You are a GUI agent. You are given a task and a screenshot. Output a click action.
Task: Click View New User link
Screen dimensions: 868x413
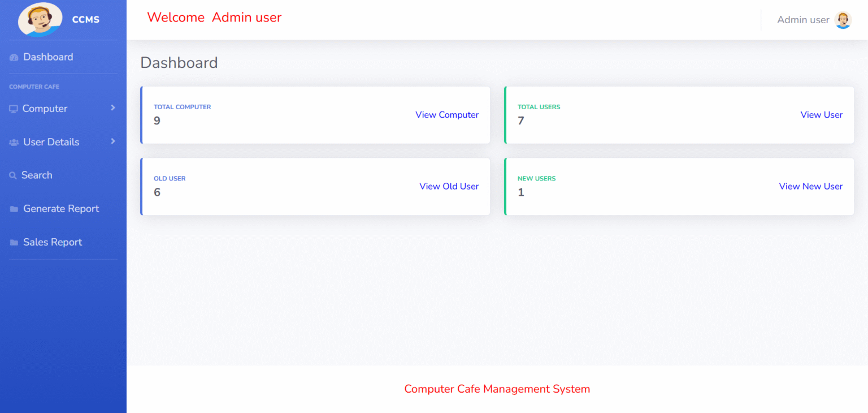tap(811, 187)
